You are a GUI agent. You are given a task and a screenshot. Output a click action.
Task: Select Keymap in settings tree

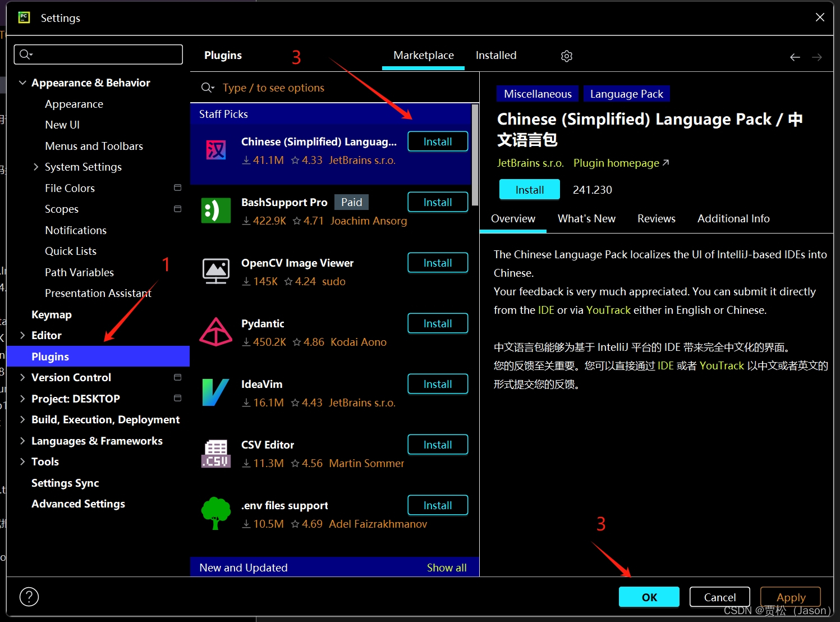tap(52, 314)
